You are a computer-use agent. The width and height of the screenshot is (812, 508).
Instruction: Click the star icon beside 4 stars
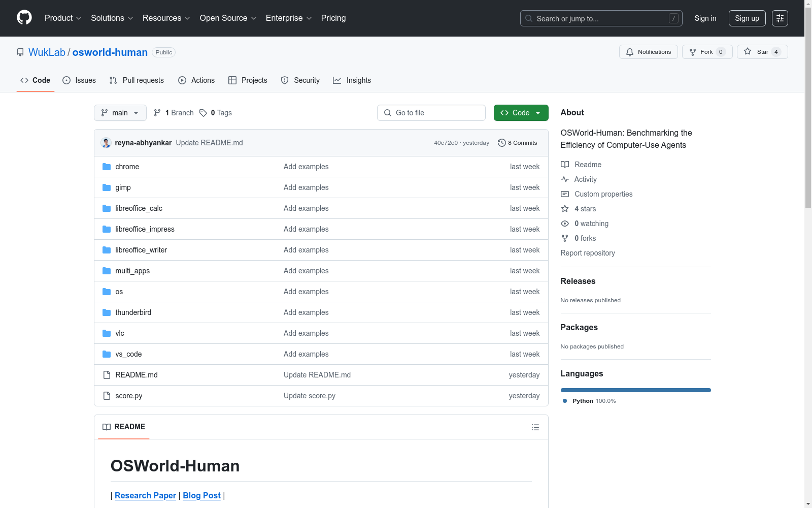(x=565, y=209)
